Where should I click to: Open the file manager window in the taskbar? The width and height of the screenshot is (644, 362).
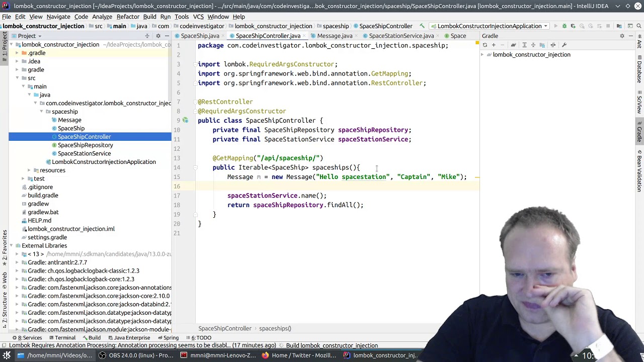coord(54,355)
